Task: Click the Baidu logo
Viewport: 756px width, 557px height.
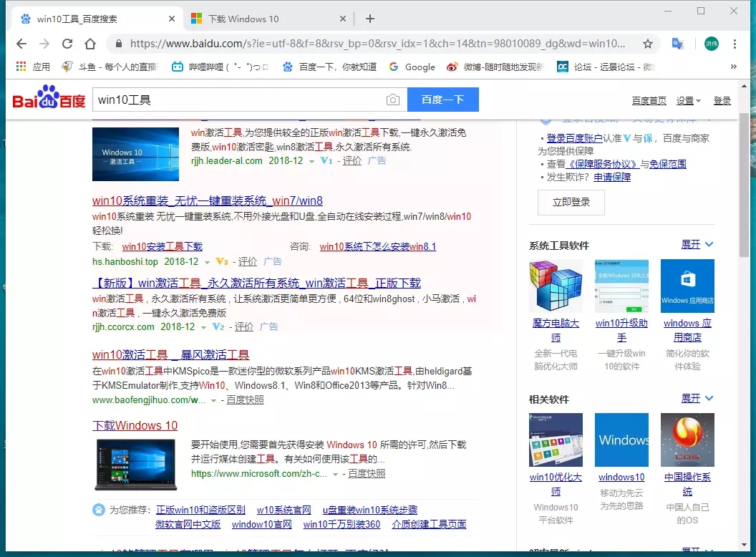Action: click(x=49, y=98)
